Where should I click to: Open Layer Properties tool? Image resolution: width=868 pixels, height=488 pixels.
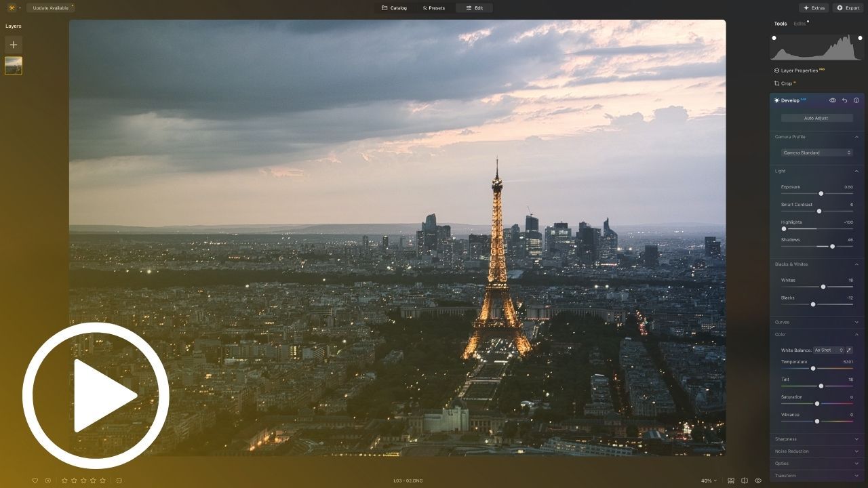pyautogui.click(x=799, y=70)
